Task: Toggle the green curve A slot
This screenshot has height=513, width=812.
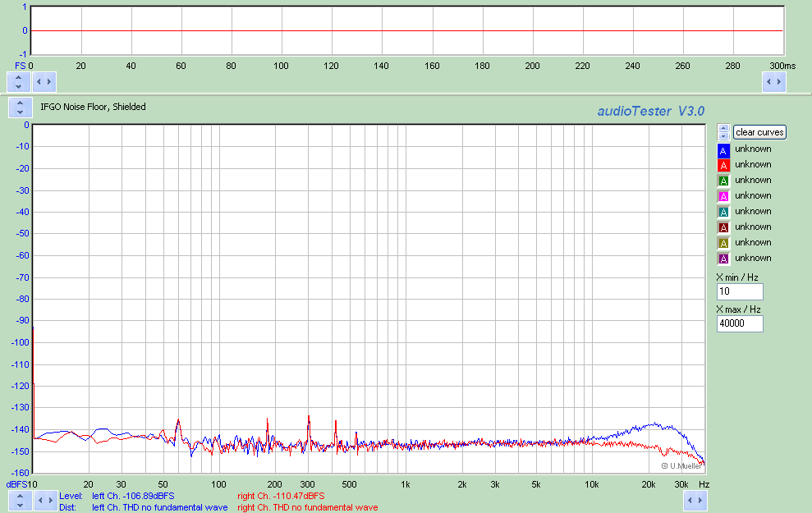Action: [x=723, y=181]
